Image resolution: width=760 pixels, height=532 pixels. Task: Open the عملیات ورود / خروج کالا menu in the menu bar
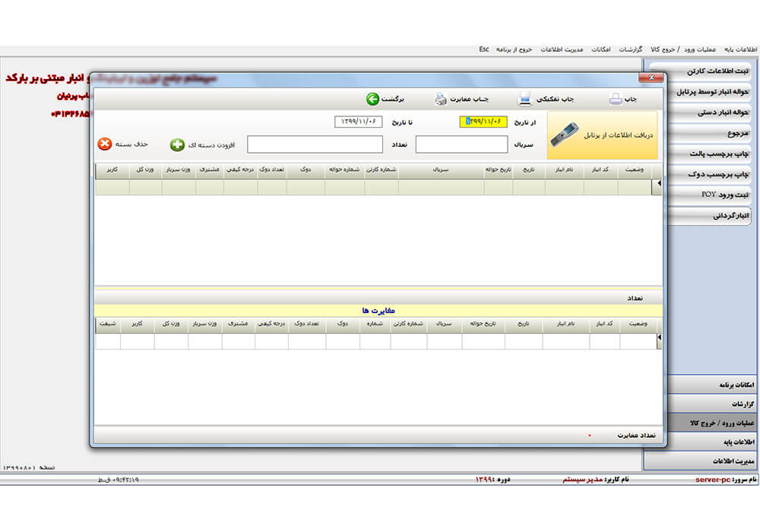(683, 49)
